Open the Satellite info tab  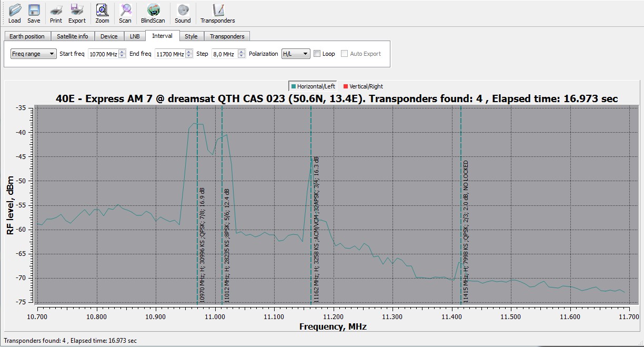73,36
